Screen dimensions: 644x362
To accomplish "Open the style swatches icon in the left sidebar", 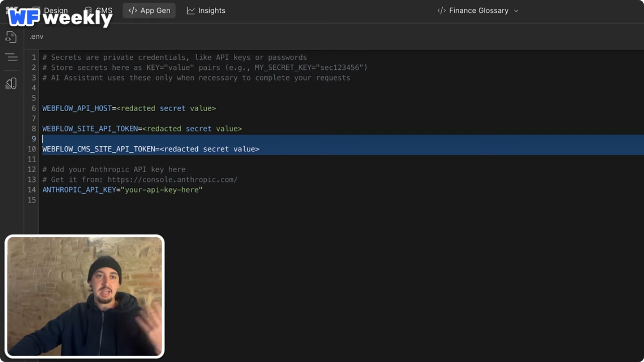I will pyautogui.click(x=11, y=83).
